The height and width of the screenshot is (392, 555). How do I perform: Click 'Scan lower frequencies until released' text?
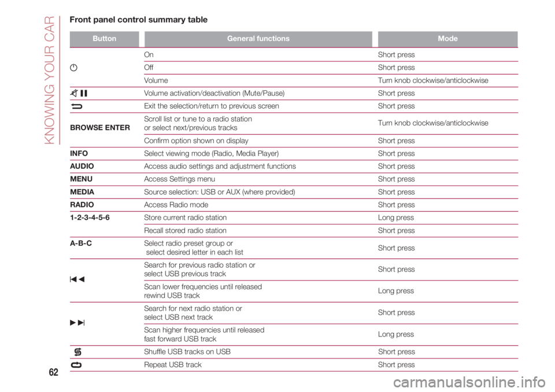(203, 287)
